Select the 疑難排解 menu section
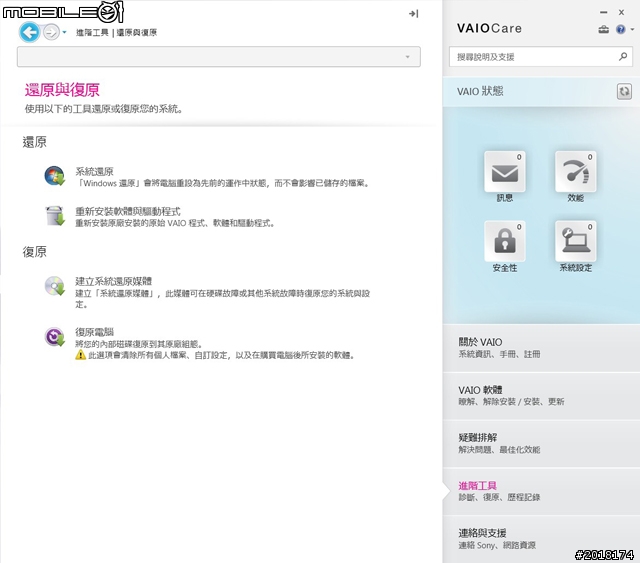 541,443
